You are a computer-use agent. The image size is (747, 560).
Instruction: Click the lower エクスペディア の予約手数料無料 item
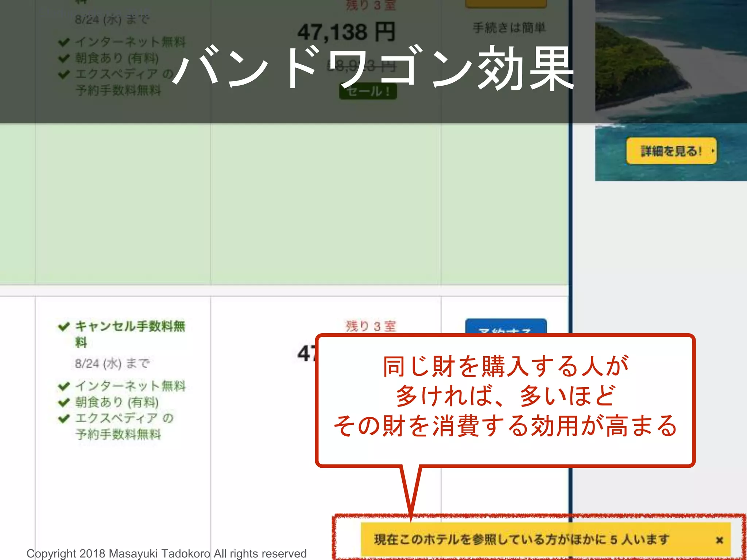(x=124, y=426)
